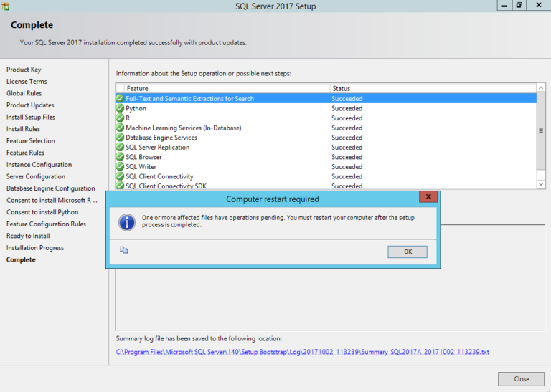551x392 pixels.
Task: Click the SQL Server setup title bar icon
Action: (x=5, y=6)
